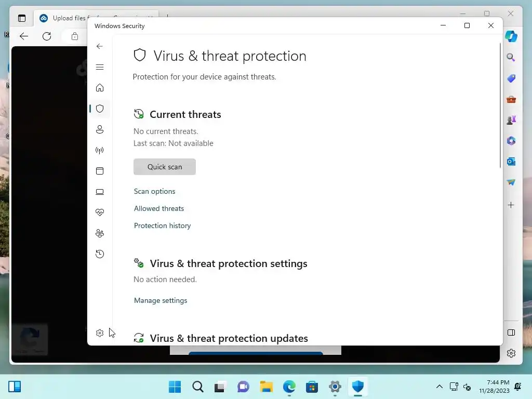This screenshot has height=399, width=532.
Task: Open Microsoft Store from taskbar
Action: pyautogui.click(x=312, y=387)
